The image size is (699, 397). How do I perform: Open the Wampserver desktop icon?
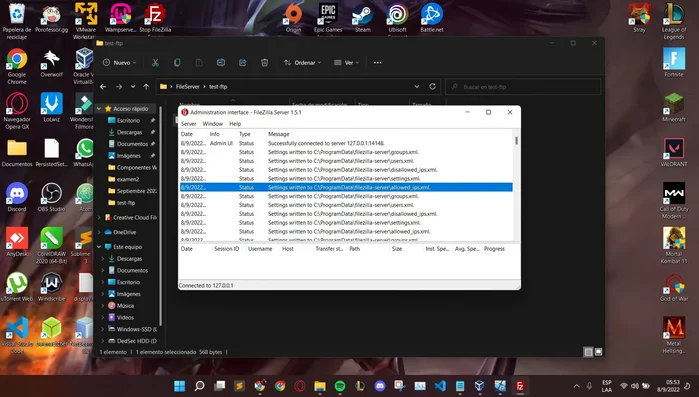pyautogui.click(x=120, y=19)
